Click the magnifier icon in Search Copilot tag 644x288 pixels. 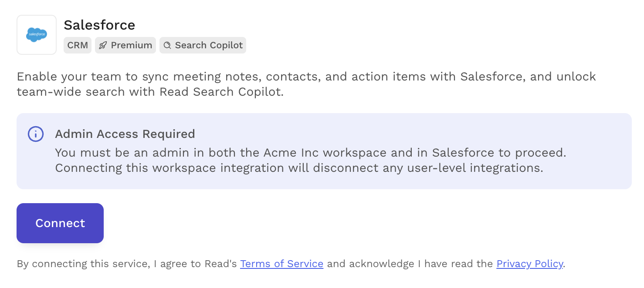coord(167,45)
